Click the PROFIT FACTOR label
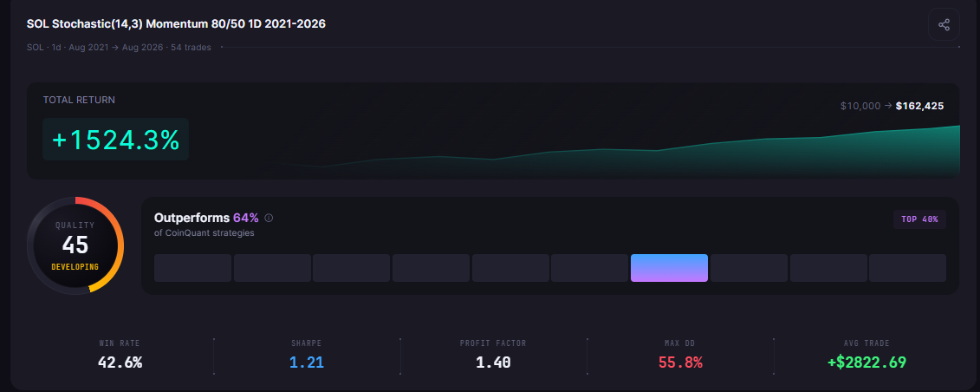This screenshot has width=980, height=392. (493, 343)
